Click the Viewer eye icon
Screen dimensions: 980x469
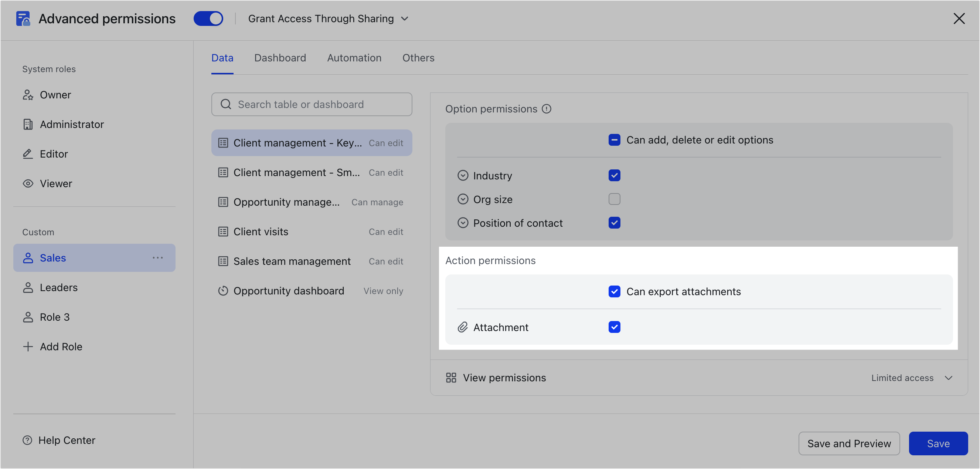[28, 183]
